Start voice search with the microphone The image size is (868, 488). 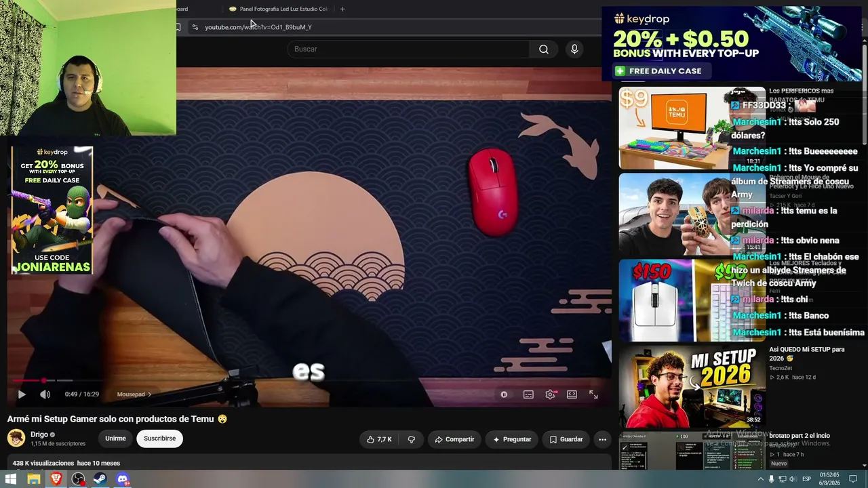pos(574,49)
